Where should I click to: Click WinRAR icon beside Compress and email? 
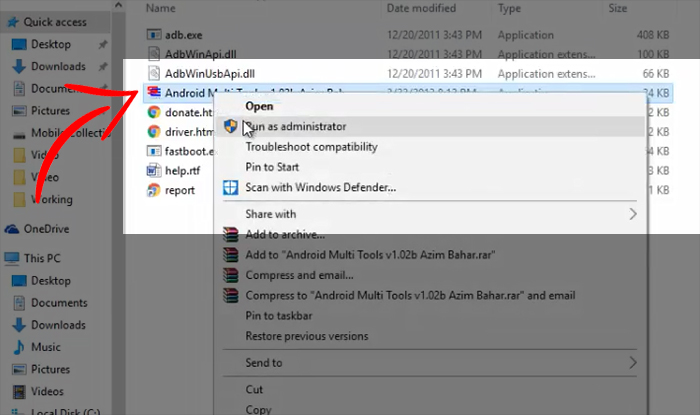pyautogui.click(x=231, y=275)
